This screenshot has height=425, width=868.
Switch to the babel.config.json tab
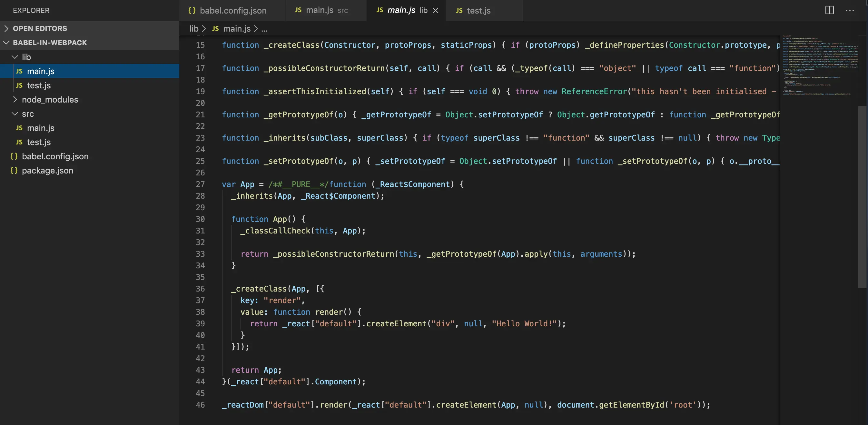[x=232, y=10]
